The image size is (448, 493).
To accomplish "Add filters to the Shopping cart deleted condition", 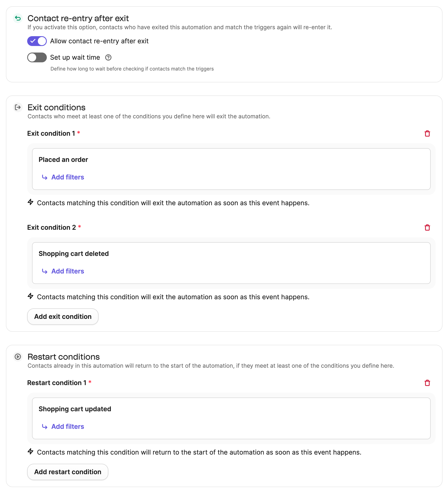I will point(67,271).
